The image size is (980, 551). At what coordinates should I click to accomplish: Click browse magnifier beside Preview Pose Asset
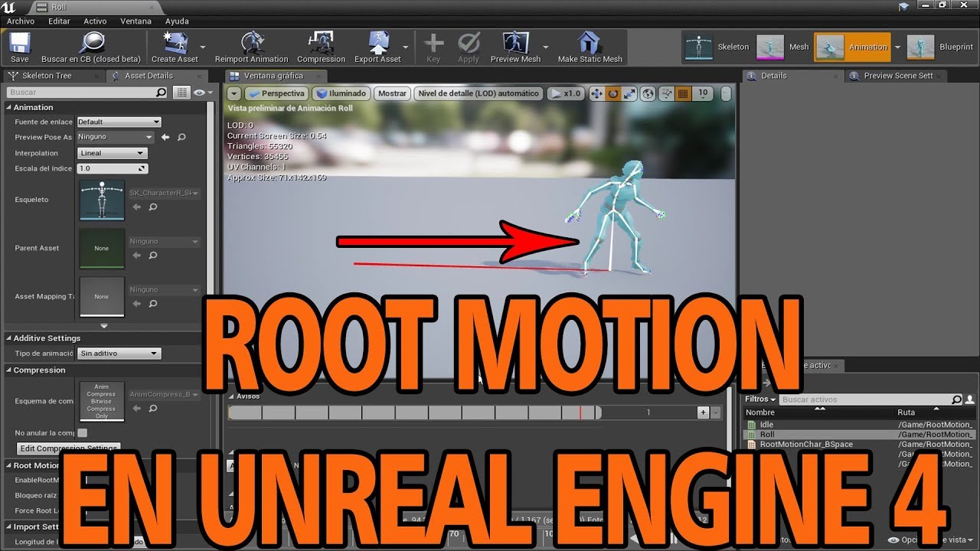coord(181,137)
